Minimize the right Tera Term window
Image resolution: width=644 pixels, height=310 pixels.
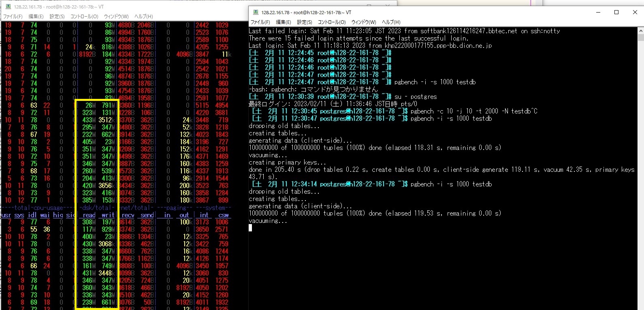pos(598,12)
